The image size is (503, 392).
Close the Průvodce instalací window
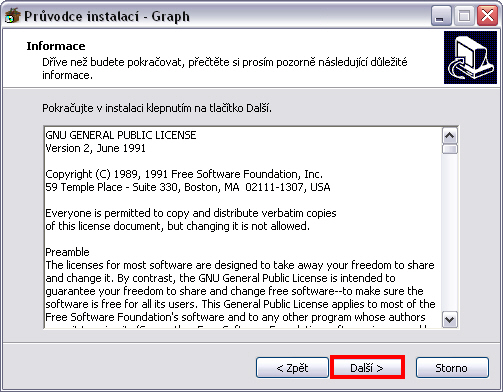pyautogui.click(x=487, y=16)
